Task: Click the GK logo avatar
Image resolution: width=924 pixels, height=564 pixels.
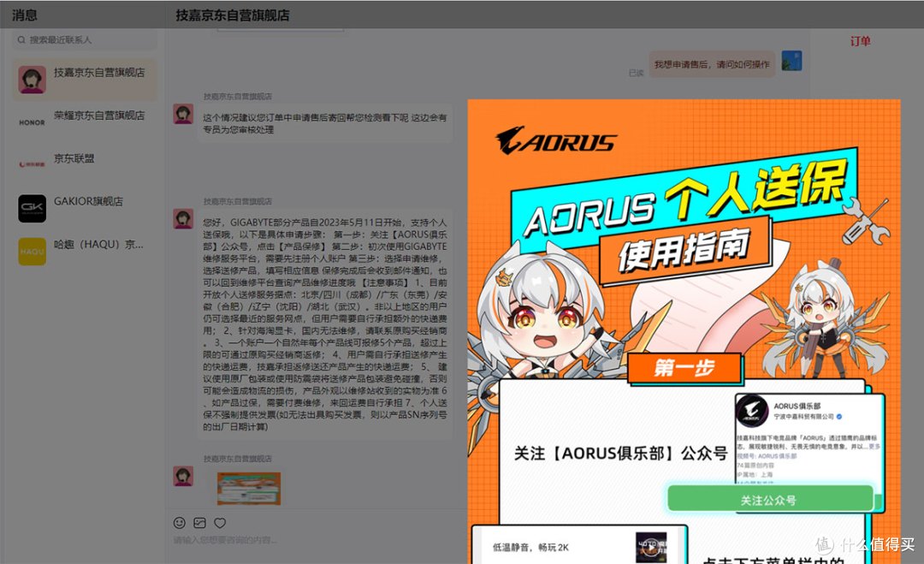Action: point(32,208)
